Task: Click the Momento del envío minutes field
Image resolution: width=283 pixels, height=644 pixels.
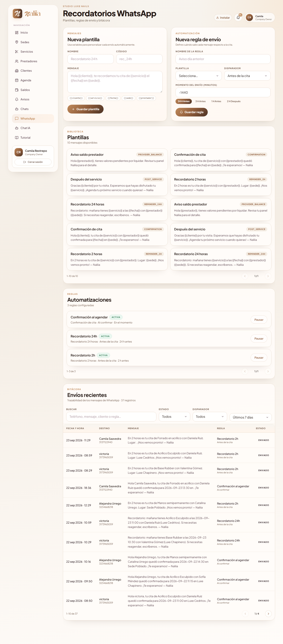Action: 223,92
